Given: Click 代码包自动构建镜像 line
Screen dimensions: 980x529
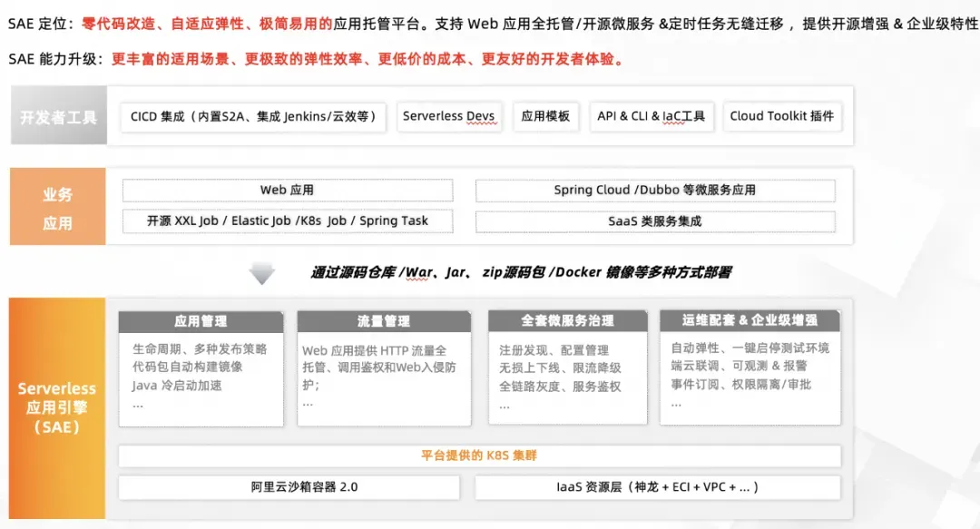Looking at the screenshot, I should click(188, 367).
